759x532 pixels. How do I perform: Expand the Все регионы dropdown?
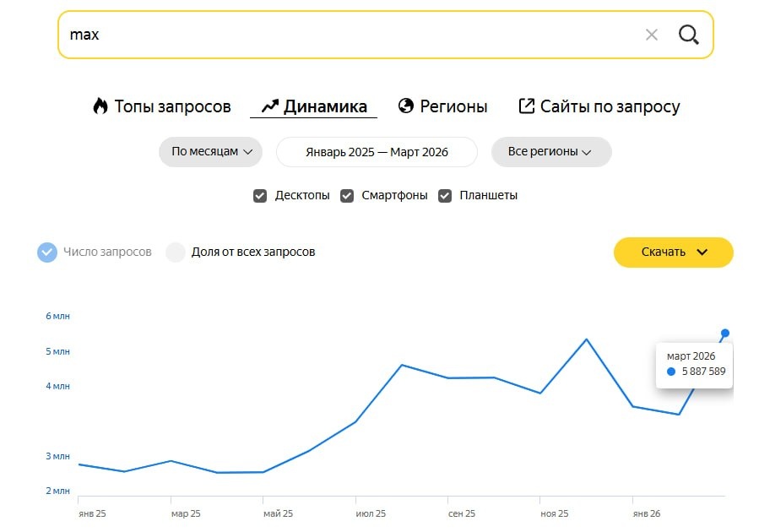[550, 152]
